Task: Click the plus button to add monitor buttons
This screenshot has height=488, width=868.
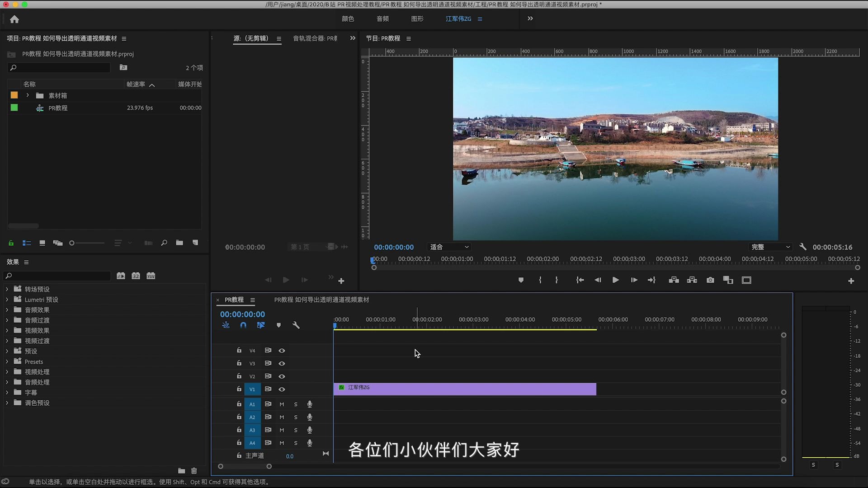Action: pyautogui.click(x=852, y=280)
